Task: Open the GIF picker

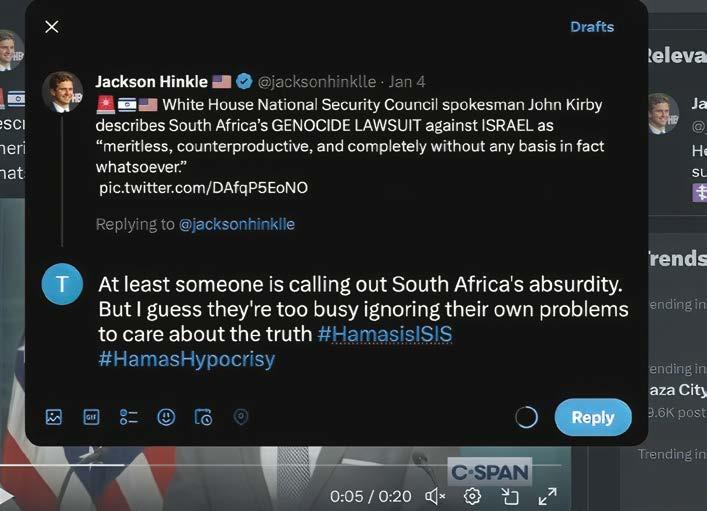Action: (92, 417)
